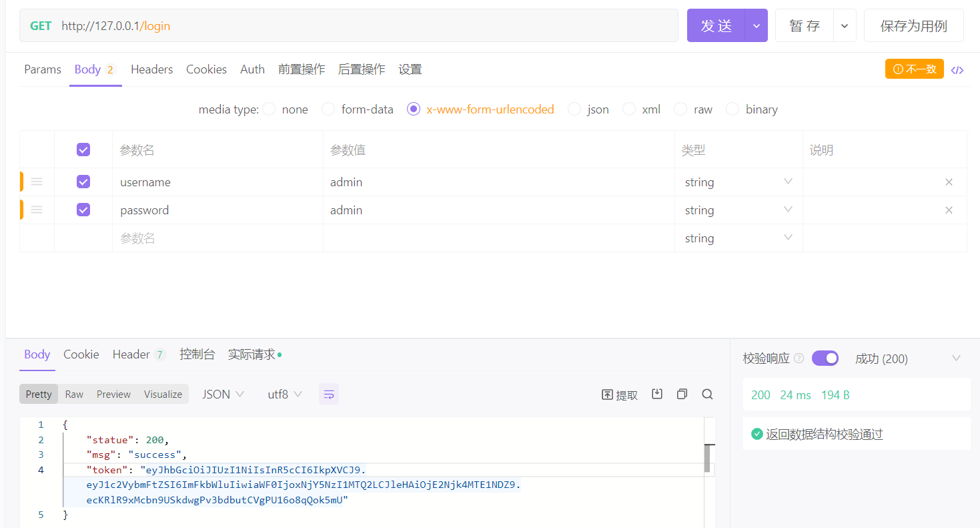This screenshot has height=528, width=980.
Task: Open the response Cookie tab
Action: [x=81, y=354]
